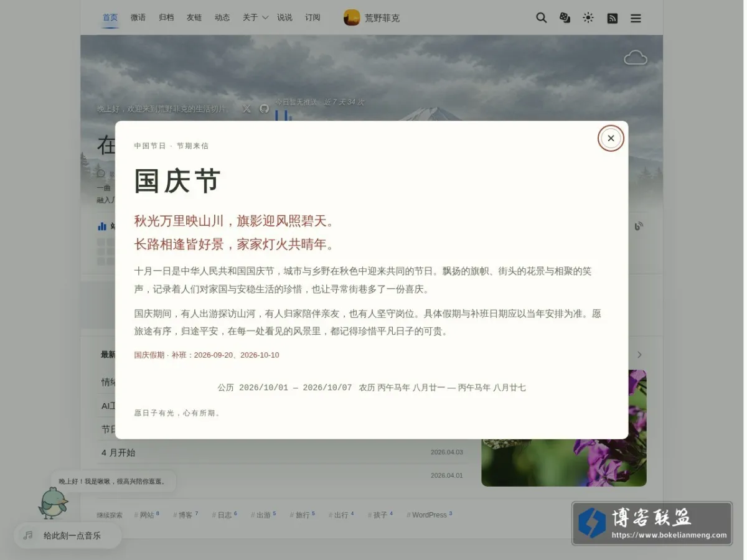Click the 荒野菲克 site logo avatar
The width and height of the screenshot is (747, 560).
[x=352, y=17]
